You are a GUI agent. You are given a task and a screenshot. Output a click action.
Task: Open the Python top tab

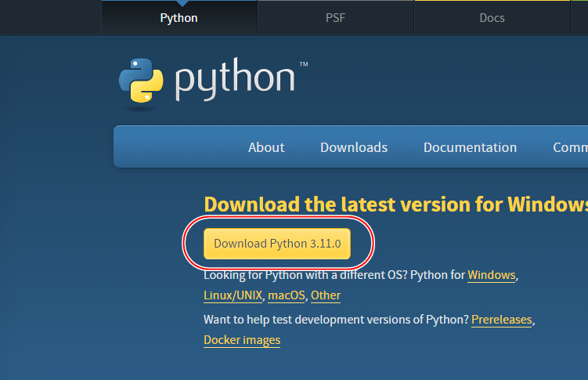[179, 18]
